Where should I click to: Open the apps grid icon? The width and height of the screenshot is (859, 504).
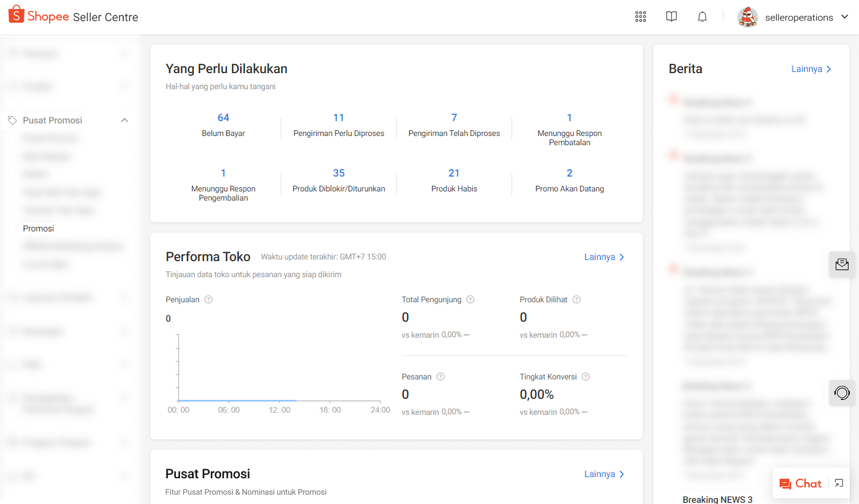(x=641, y=17)
